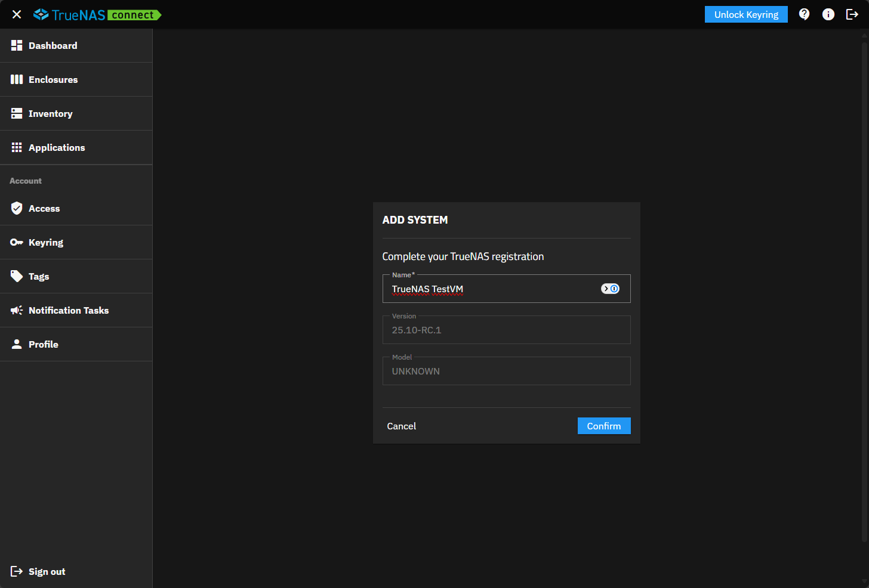
Task: Open Dashboard from the sidebar
Action: coord(76,45)
